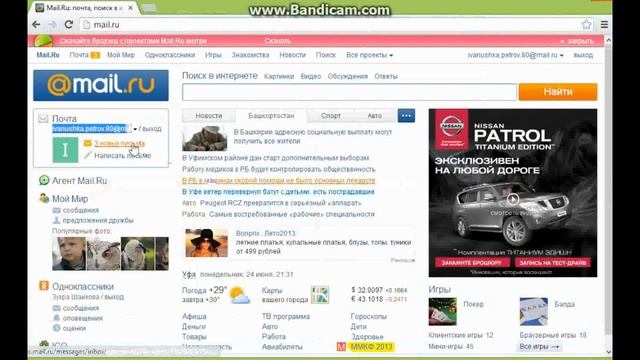This screenshot has width=640, height=360.
Task: Open Игры in top navigation
Action: click(213, 55)
